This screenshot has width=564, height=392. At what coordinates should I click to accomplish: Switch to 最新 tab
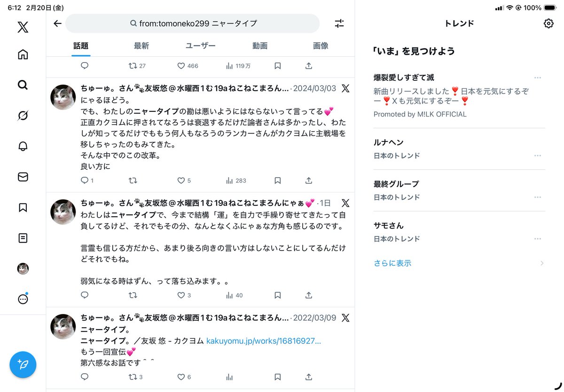(141, 46)
